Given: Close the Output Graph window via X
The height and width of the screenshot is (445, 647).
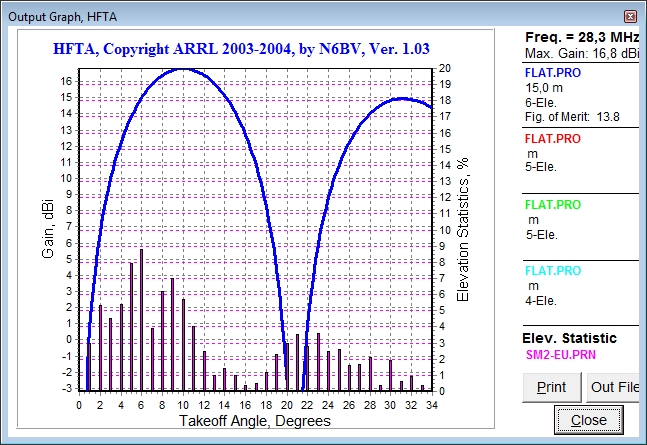Looking at the screenshot, I should coord(630,17).
